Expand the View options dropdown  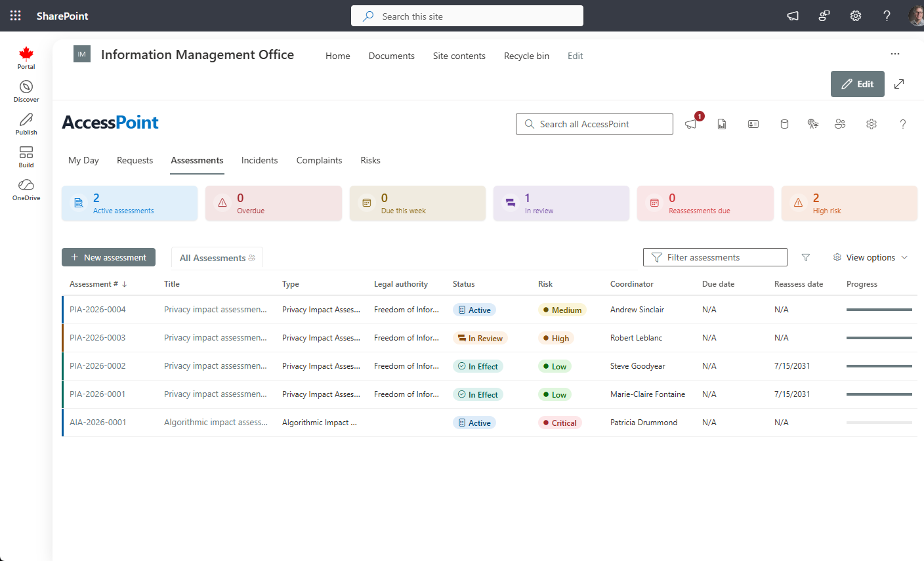click(870, 258)
